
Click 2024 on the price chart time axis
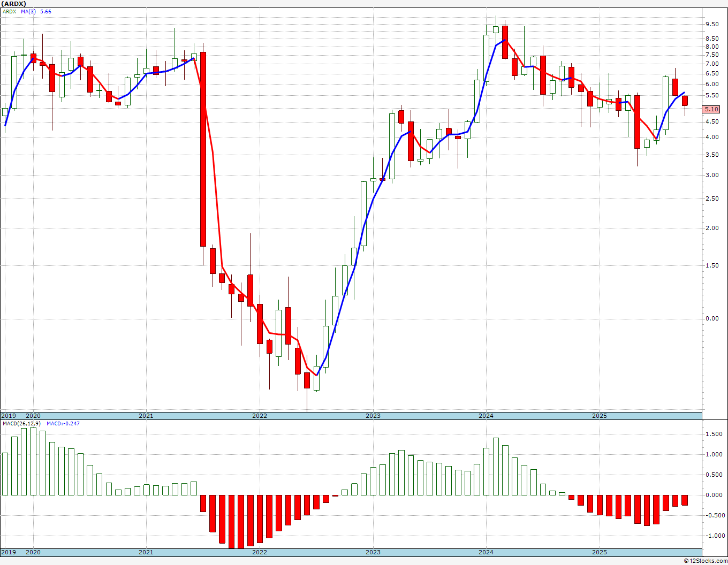pyautogui.click(x=486, y=416)
